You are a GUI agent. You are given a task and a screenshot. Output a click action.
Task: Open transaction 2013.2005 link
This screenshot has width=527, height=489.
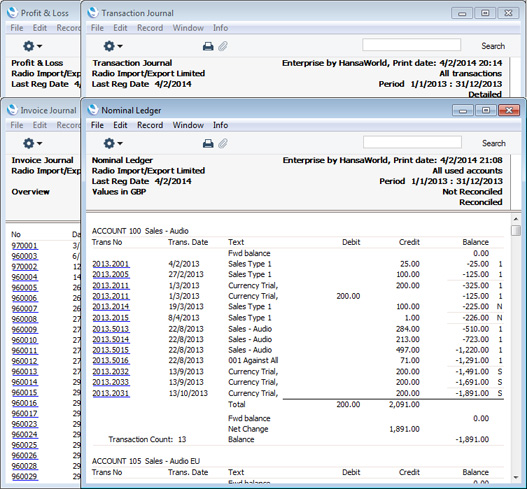click(111, 275)
